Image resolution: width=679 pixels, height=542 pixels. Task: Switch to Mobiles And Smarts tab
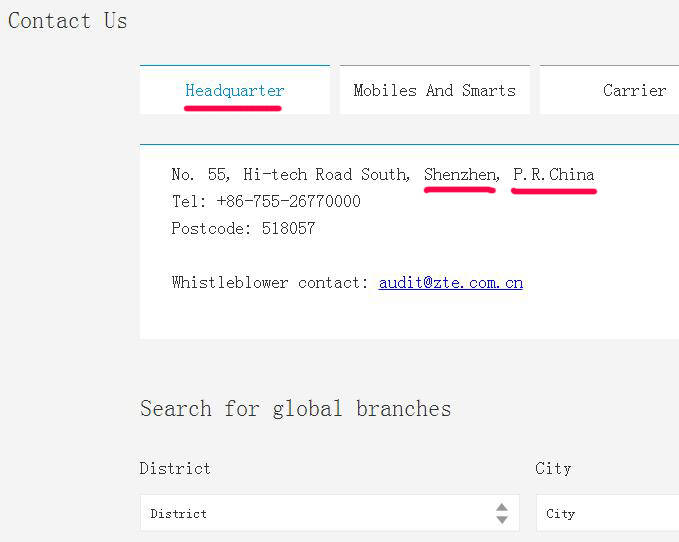pyautogui.click(x=435, y=90)
